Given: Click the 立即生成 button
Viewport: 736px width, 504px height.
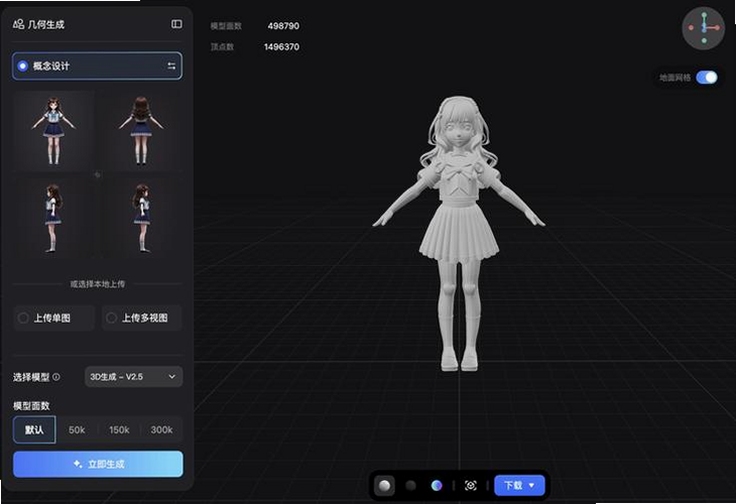Looking at the screenshot, I should [98, 464].
